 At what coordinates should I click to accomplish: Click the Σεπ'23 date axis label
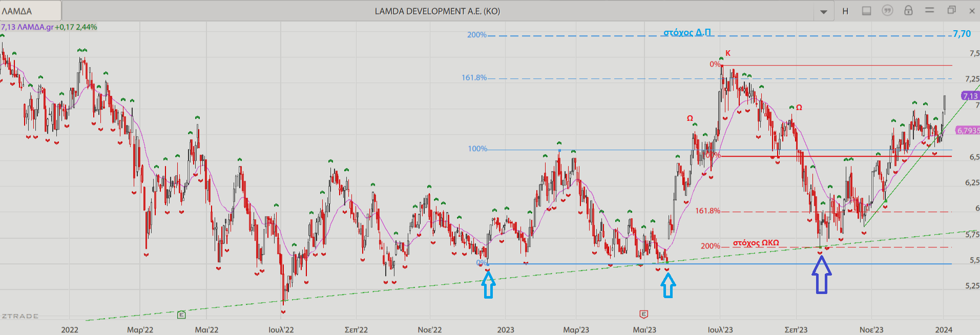coord(796,329)
